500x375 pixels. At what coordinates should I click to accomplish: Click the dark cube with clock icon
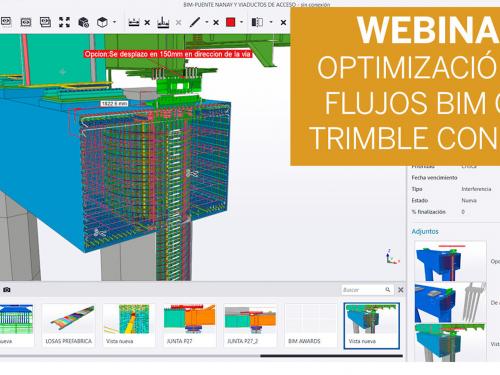83,22
